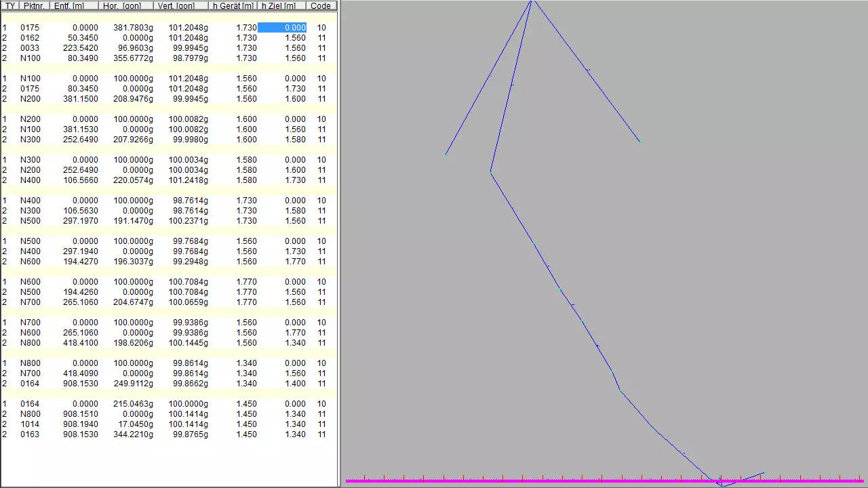Viewport: 868px width, 488px height.
Task: Click the horizontal angle 355.6772g
Action: tap(133, 58)
